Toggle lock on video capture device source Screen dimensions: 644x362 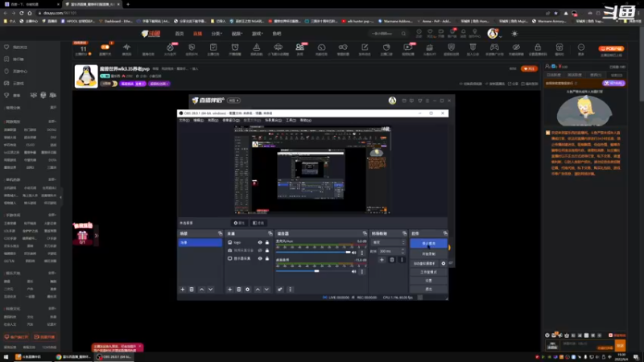click(267, 250)
